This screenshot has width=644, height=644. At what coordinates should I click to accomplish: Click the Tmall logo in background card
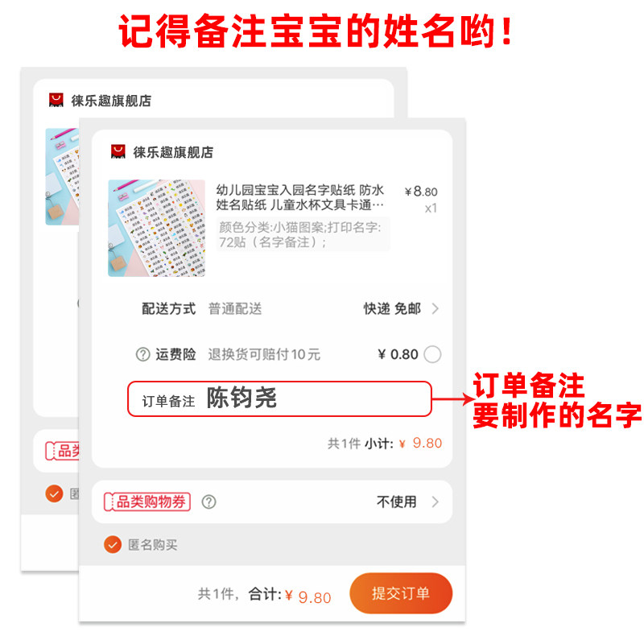56,100
